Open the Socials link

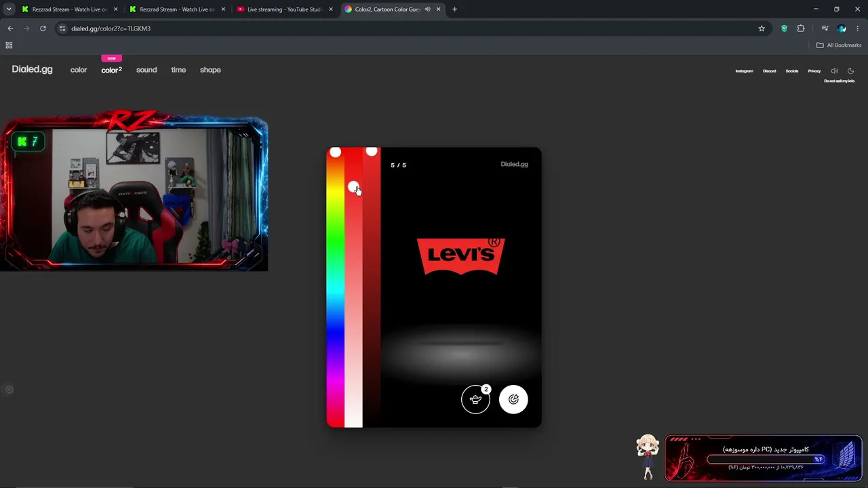tap(792, 71)
